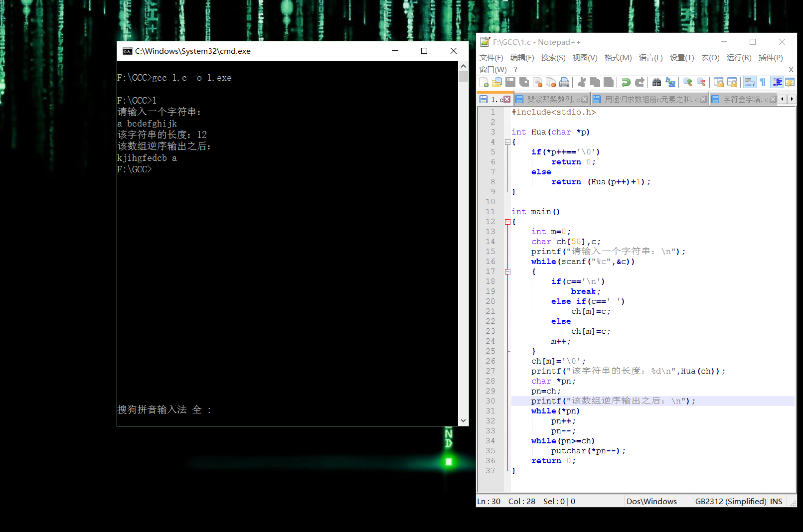Open the 格式(M) menu
The width and height of the screenshot is (803, 532).
click(618, 58)
